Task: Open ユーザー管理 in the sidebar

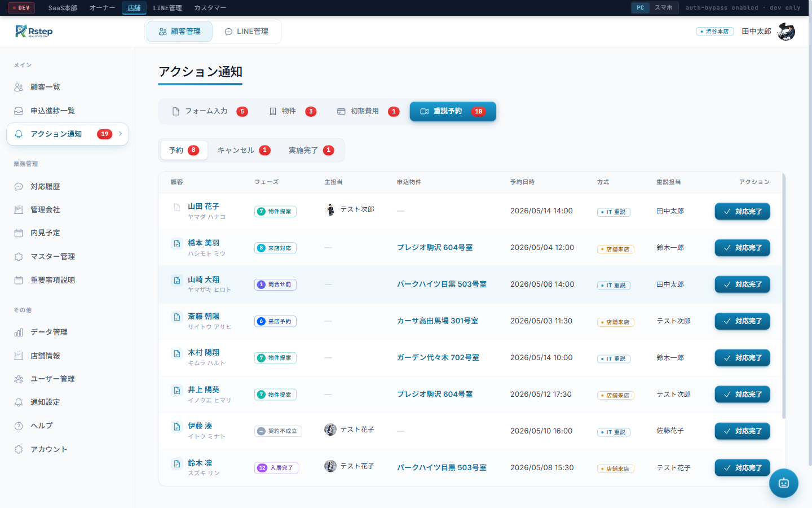Action: pos(68,379)
